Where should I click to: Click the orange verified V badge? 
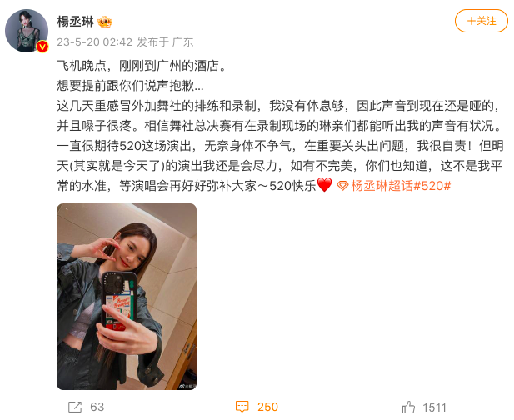click(42, 47)
